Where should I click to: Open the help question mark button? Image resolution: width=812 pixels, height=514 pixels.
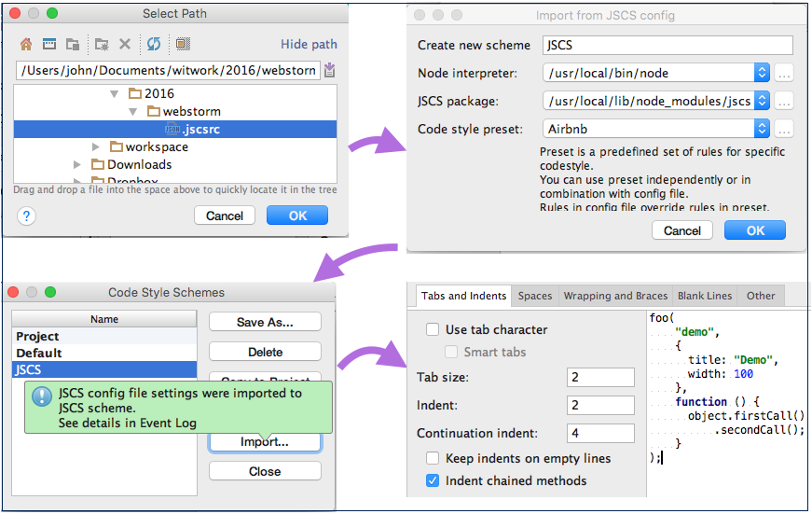click(x=26, y=215)
